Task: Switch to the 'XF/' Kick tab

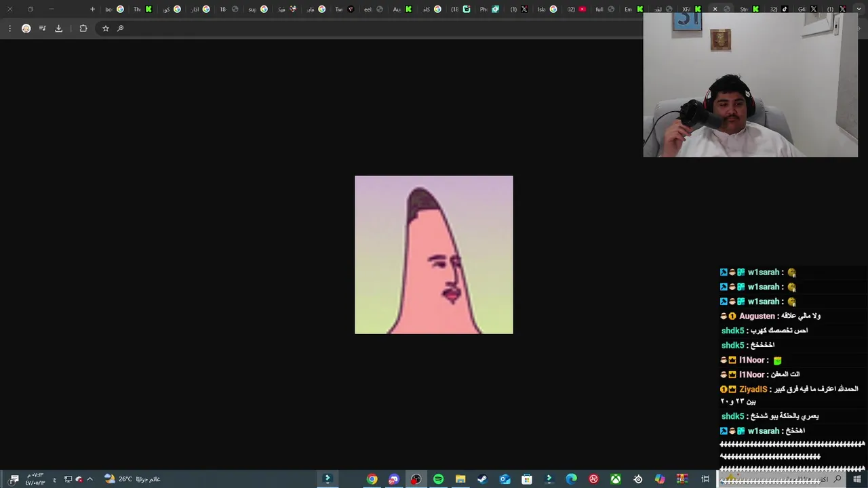Action: [691, 9]
